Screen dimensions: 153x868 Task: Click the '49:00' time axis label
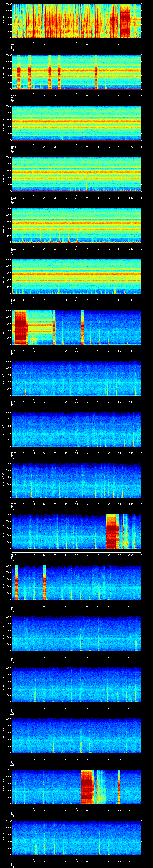[x=130, y=402]
